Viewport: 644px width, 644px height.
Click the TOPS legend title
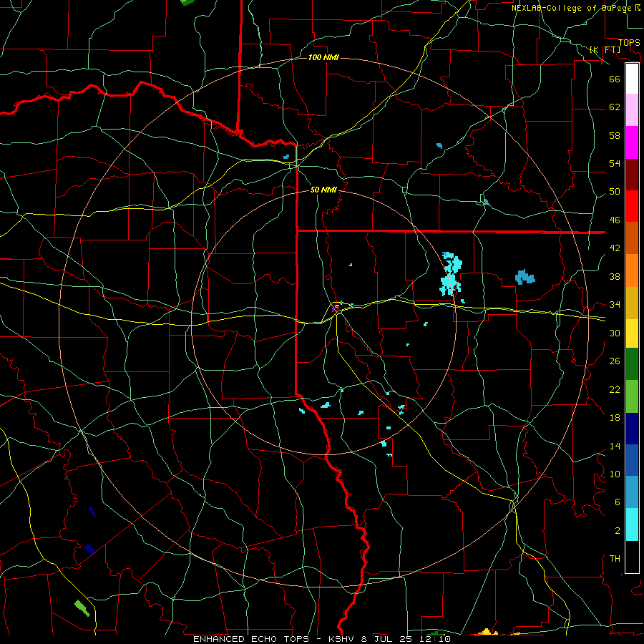629,43
